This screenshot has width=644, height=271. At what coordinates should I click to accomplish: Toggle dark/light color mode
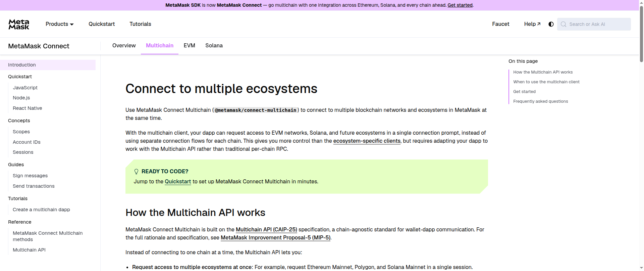pyautogui.click(x=551, y=24)
